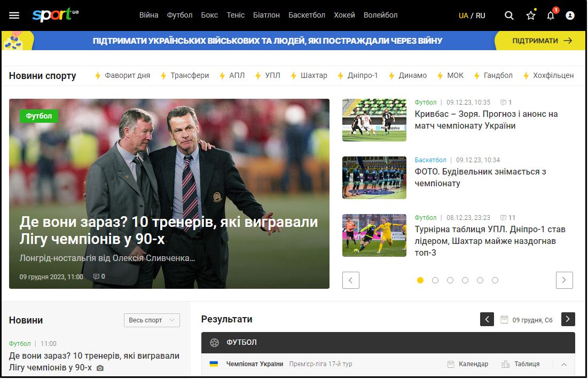The width and height of the screenshot is (588, 379).
Task: Click the Баскетбол category label on article
Action: click(430, 160)
